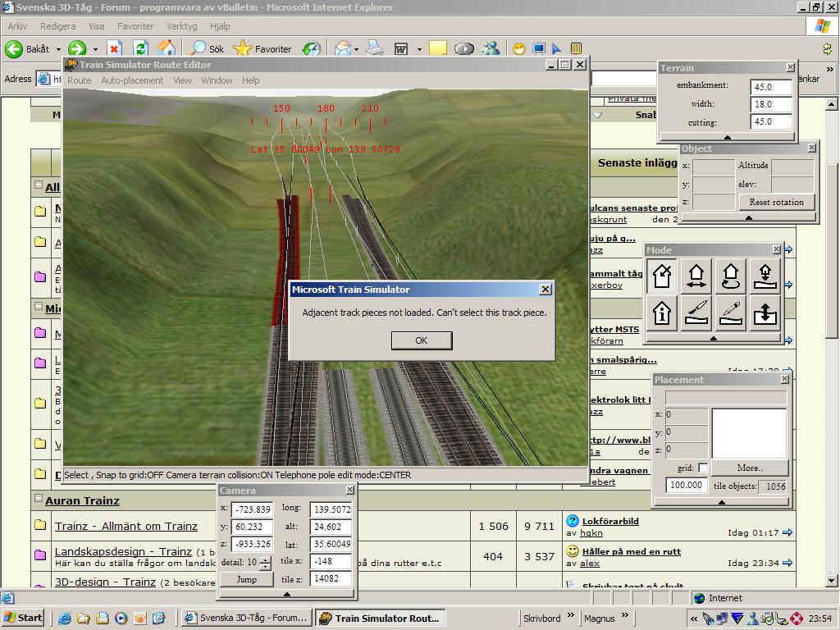Collapse the Auran Trainz forum category
Screen dimensions: 840x630
tap(38, 499)
